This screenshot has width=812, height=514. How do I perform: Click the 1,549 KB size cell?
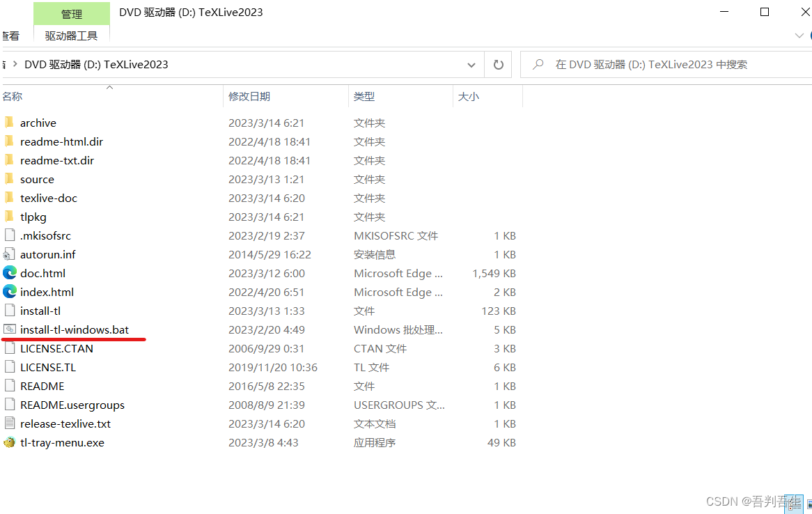(x=494, y=273)
